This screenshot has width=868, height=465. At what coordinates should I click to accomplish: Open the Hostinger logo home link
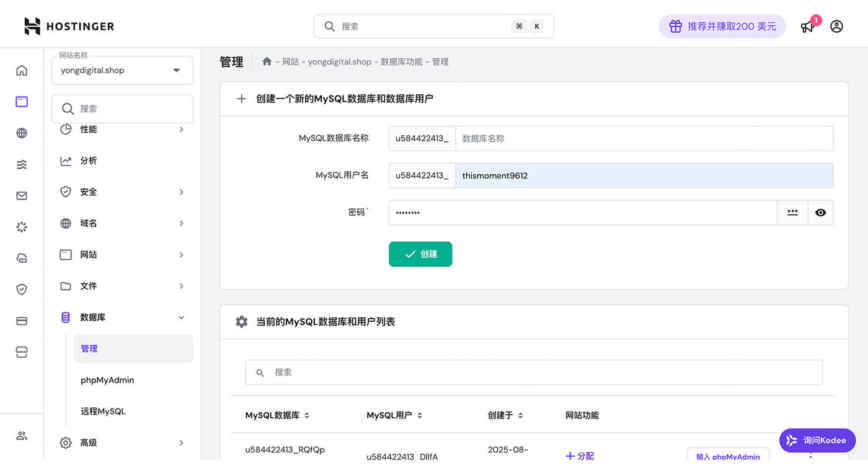[x=69, y=26]
